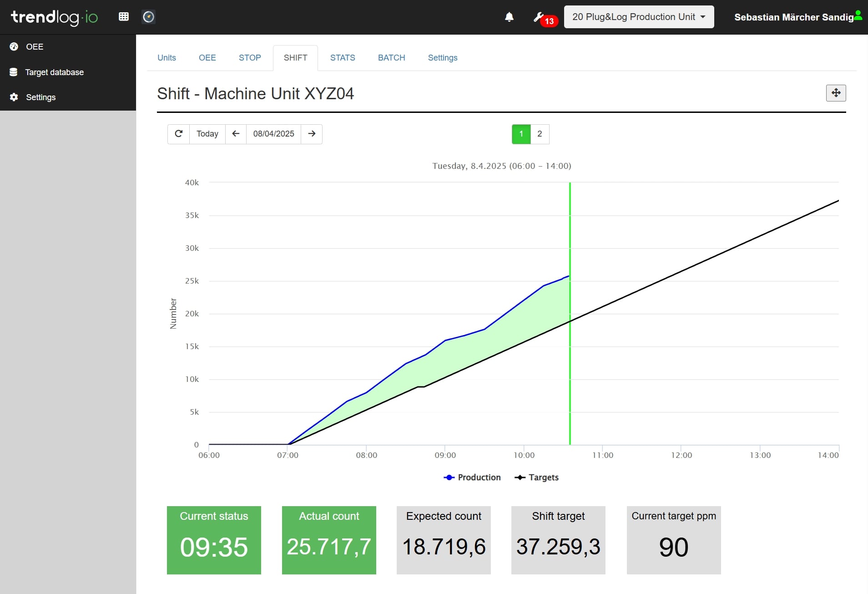Refresh the shift chart

tap(179, 134)
